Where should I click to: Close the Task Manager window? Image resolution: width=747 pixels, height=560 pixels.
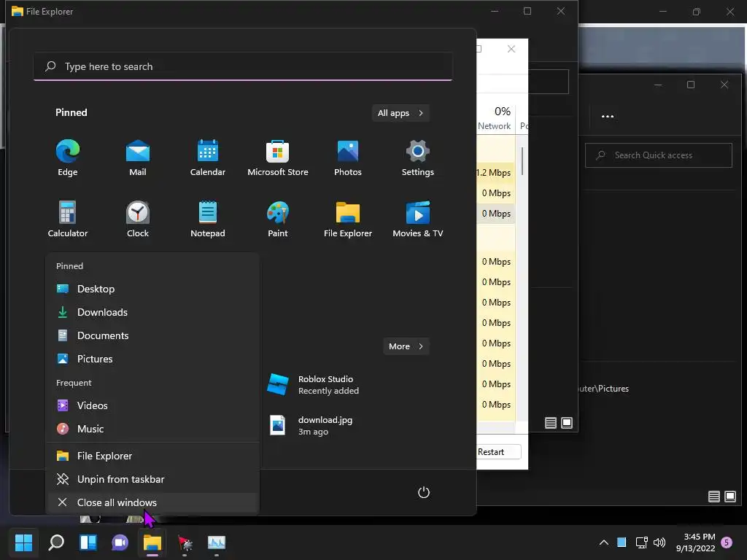[x=511, y=49]
